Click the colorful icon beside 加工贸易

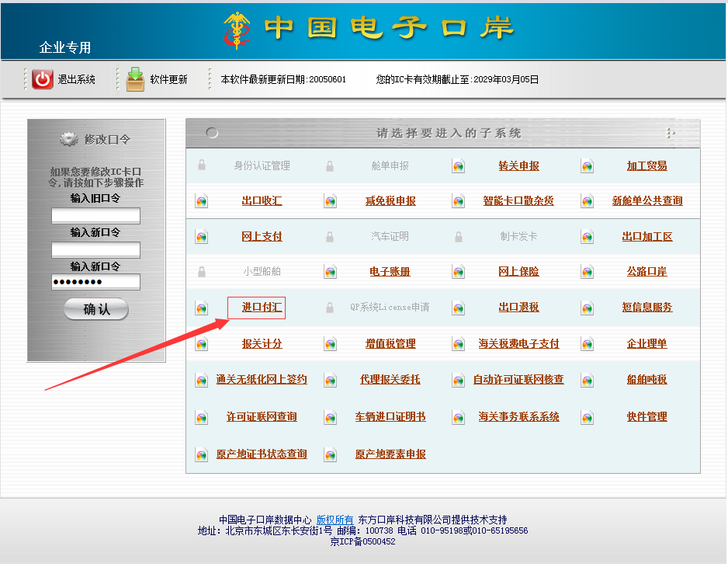(587, 166)
